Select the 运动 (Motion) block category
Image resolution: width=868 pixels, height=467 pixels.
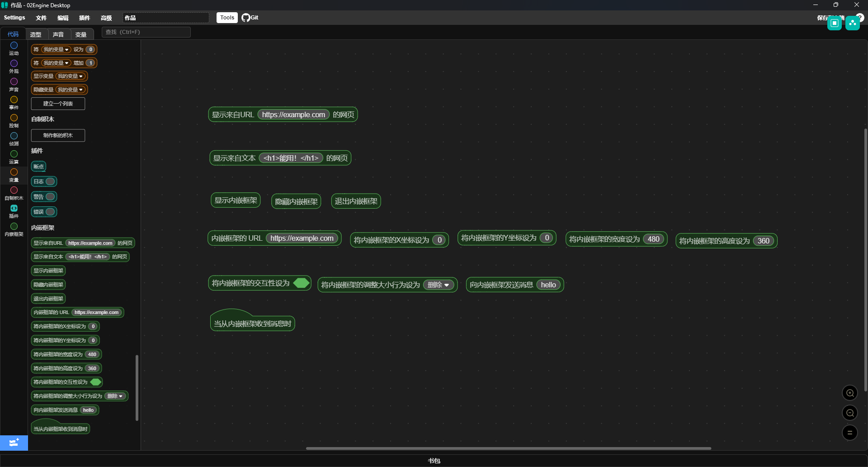(14, 48)
